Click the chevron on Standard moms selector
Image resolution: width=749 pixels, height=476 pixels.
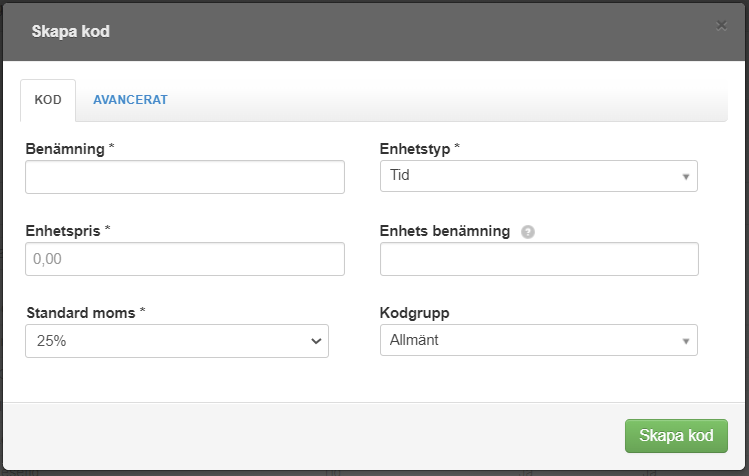tap(316, 341)
